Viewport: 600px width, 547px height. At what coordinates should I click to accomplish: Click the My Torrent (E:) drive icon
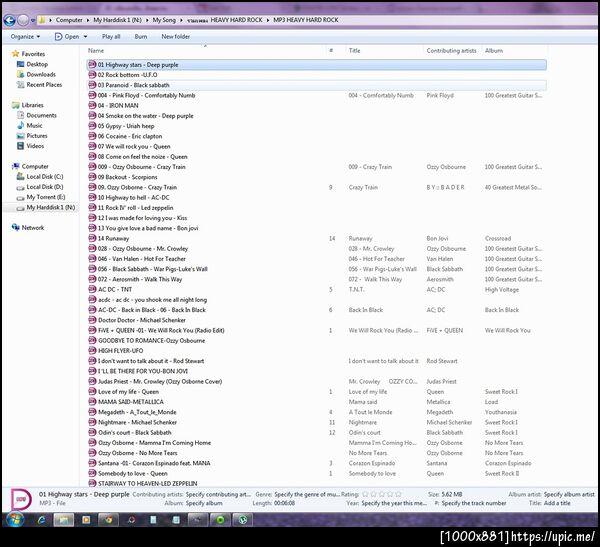[x=21, y=198]
